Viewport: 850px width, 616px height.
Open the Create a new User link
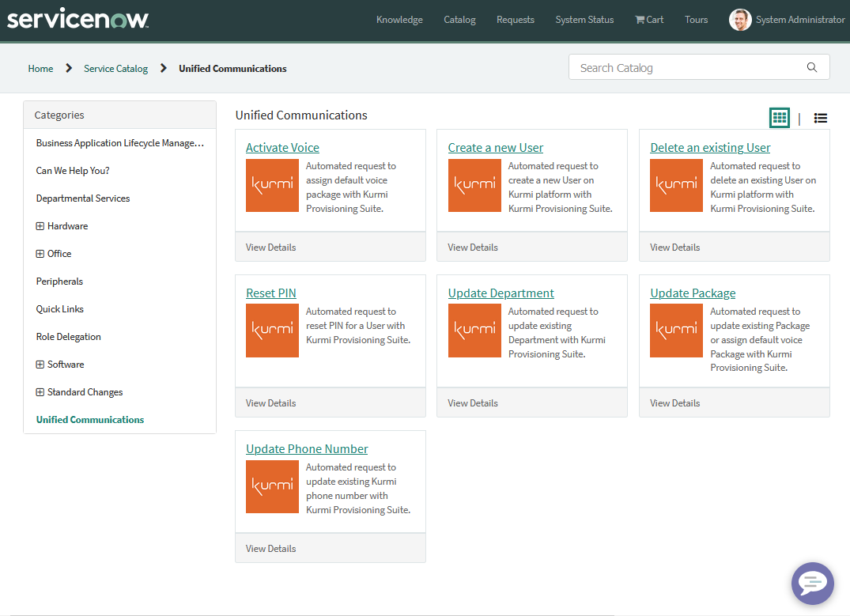[x=496, y=148]
